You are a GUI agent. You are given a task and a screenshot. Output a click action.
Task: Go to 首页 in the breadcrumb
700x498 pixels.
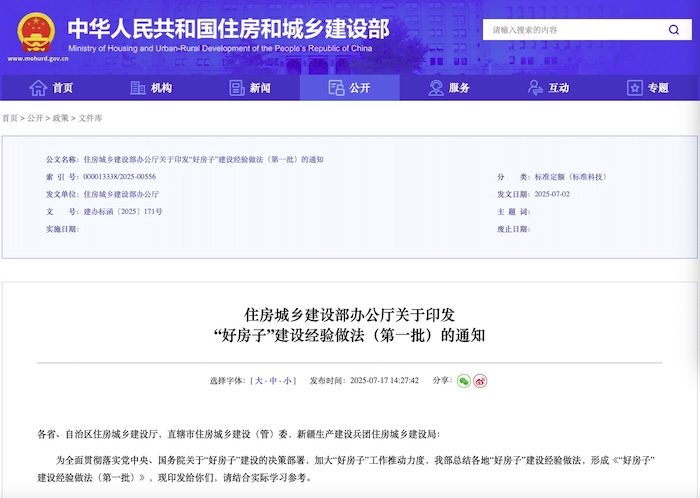[10, 118]
